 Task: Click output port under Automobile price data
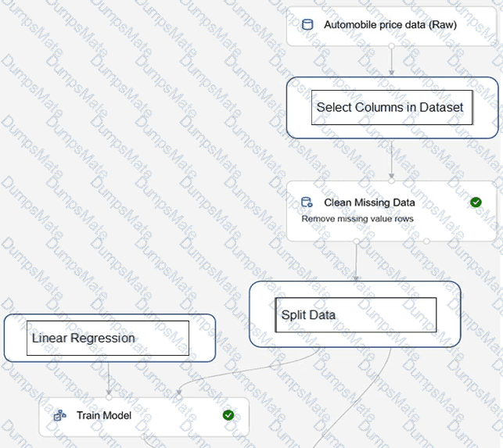[x=391, y=46]
